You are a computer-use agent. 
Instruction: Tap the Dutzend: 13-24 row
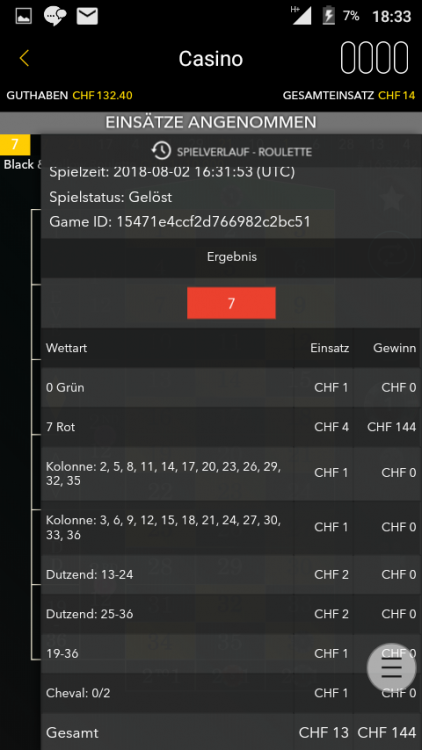(231, 574)
